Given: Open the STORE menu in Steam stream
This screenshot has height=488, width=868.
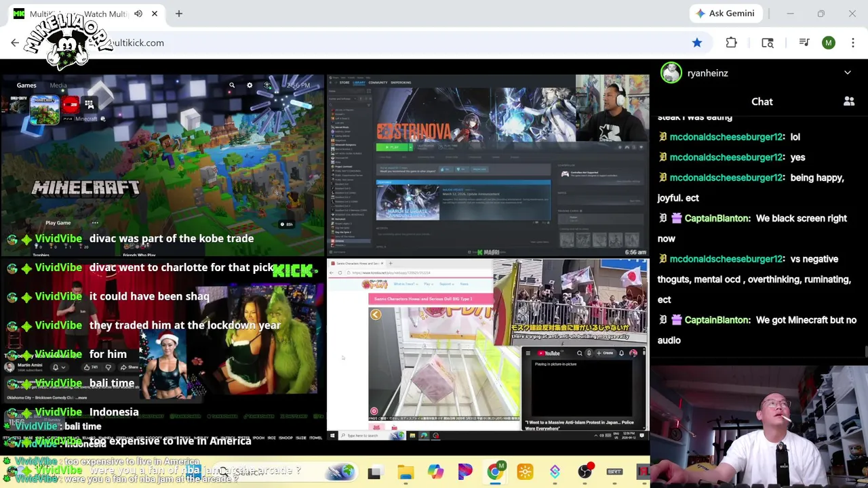Looking at the screenshot, I should (344, 83).
